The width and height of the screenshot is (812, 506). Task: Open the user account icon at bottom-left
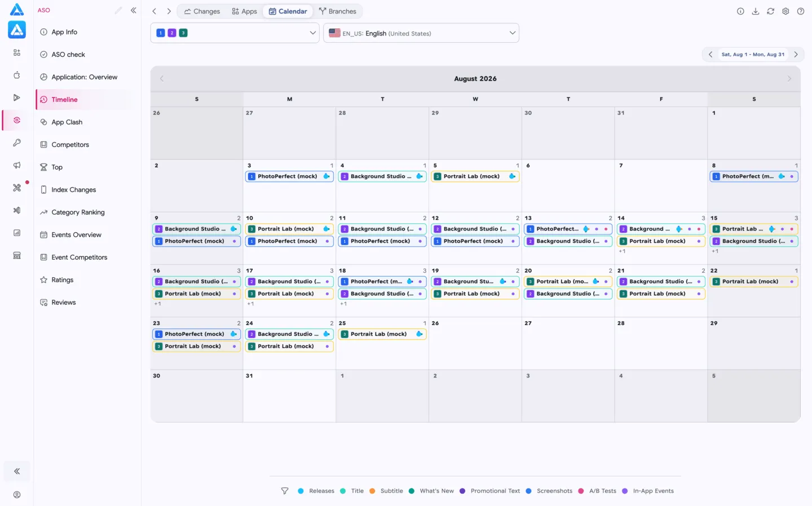17,495
